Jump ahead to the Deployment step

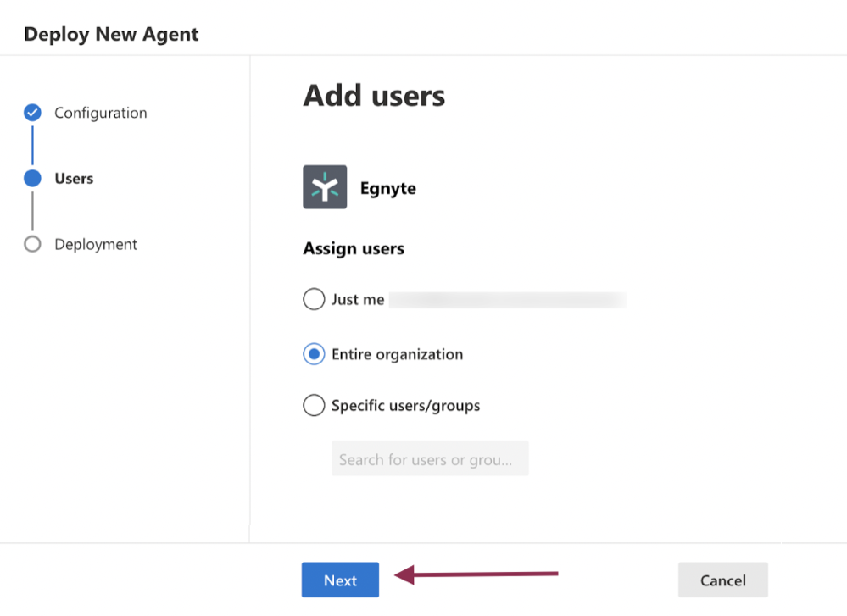(x=96, y=244)
